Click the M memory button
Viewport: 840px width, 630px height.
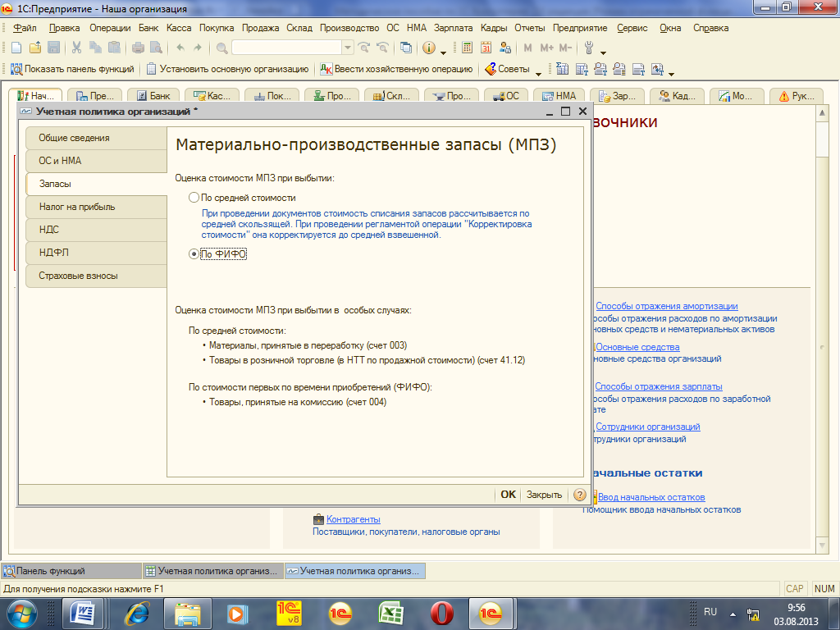pyautogui.click(x=527, y=48)
